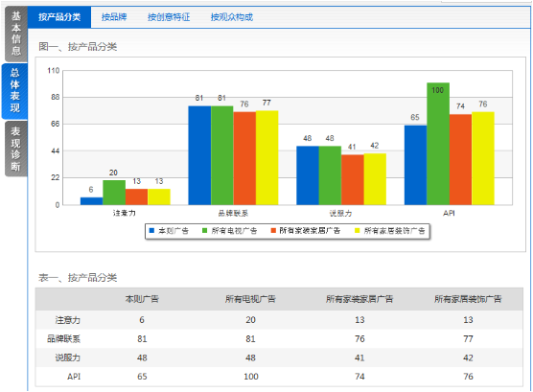Image resolution: width=533 pixels, height=392 pixels.
Task: Open the 按品牌 tab
Action: click(x=114, y=17)
